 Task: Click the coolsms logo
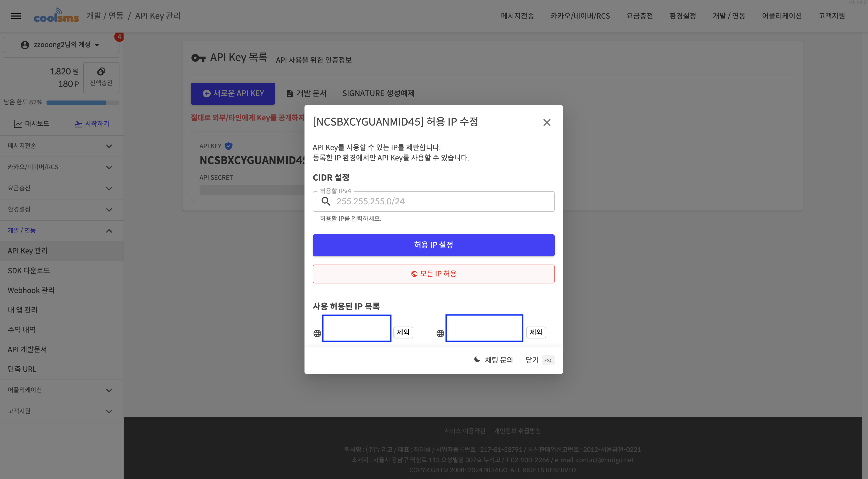click(56, 16)
